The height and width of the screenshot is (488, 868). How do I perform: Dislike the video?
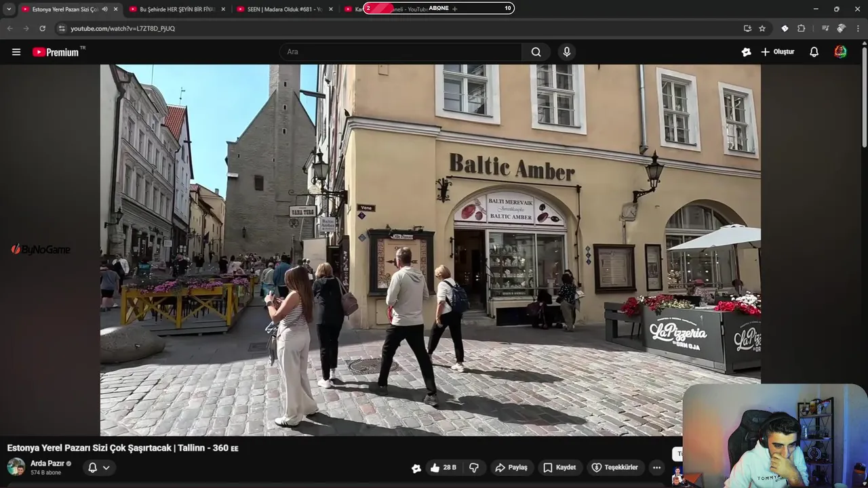pos(474,468)
